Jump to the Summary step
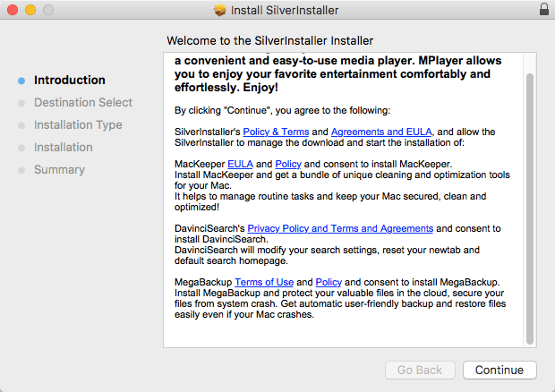 click(59, 169)
